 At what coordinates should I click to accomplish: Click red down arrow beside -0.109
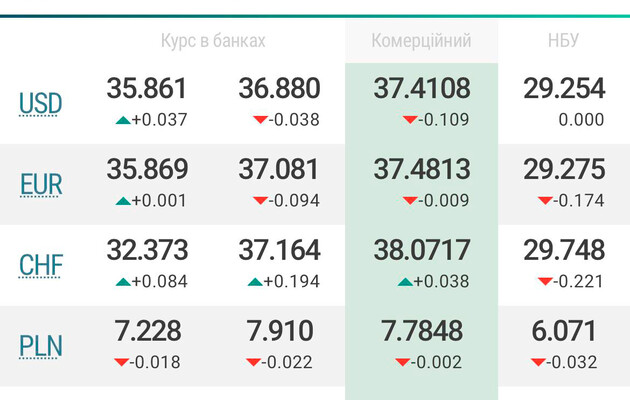[409, 120]
